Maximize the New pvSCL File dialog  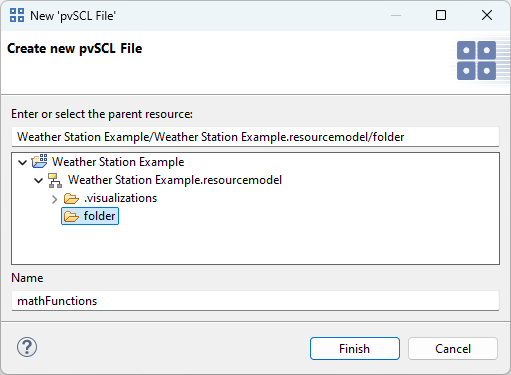(x=441, y=15)
